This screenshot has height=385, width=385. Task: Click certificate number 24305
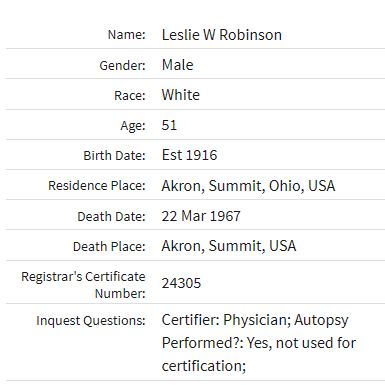181,283
